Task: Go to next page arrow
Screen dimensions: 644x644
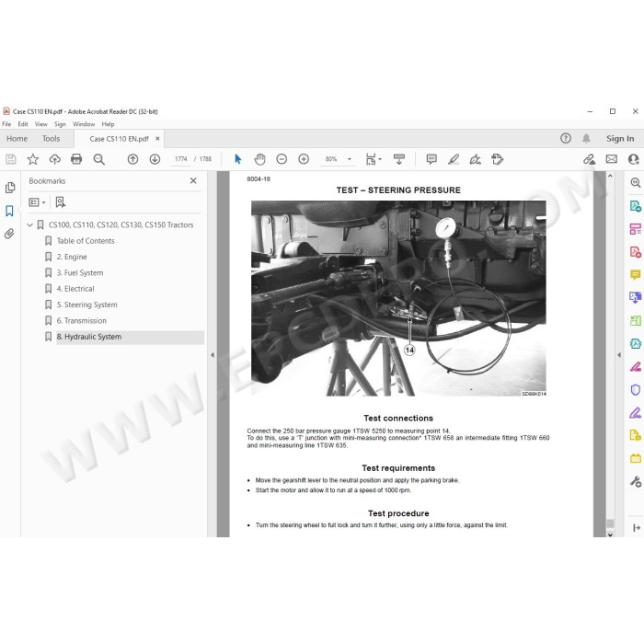Action: (155, 159)
